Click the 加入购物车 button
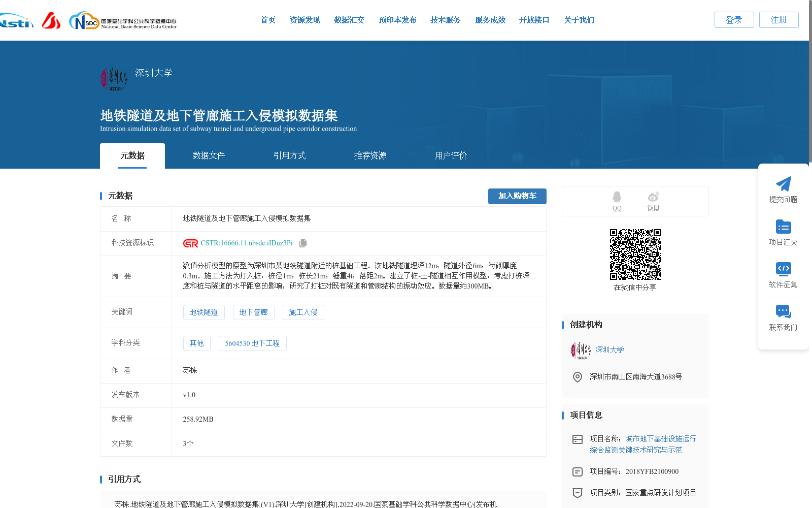 (517, 196)
